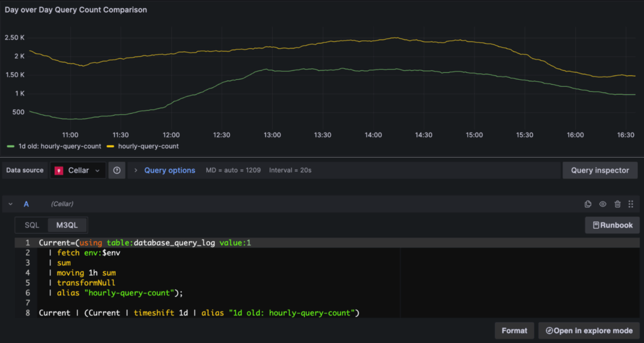Open the data source help icon
The height and width of the screenshot is (343, 644).
(117, 170)
